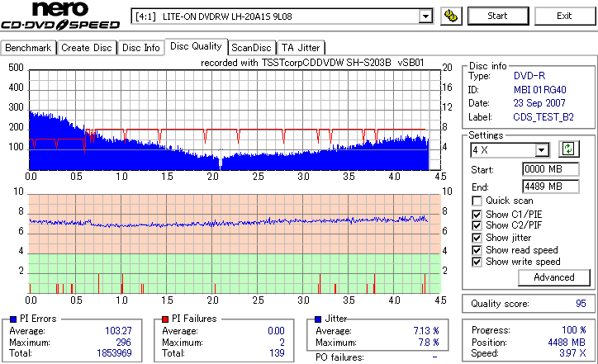Click Jitter average 7.13 %

point(426,331)
